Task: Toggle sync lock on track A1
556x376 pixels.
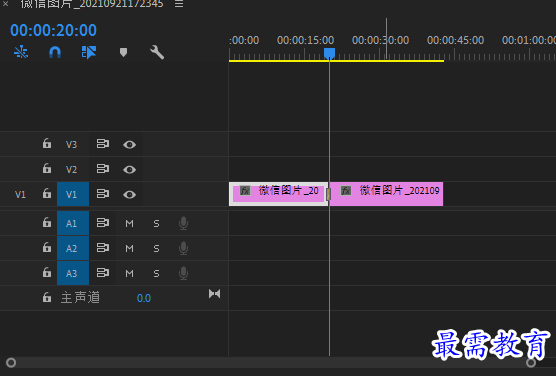Action: click(x=103, y=223)
